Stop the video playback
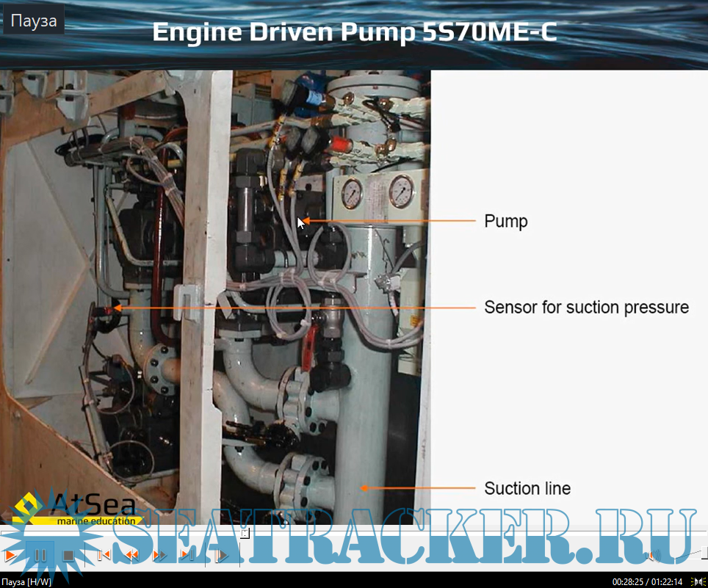The image size is (708, 588). tap(68, 556)
